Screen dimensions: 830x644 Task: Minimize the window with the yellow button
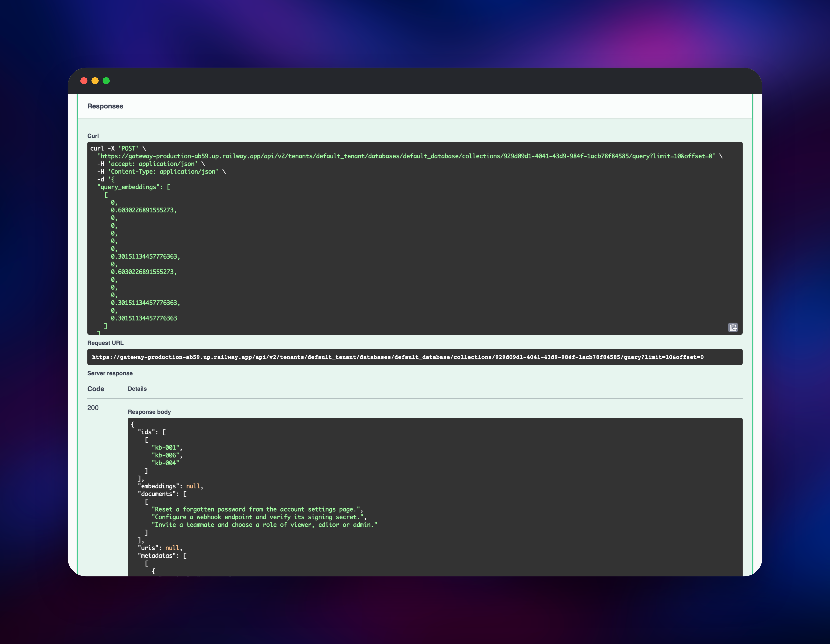coord(95,81)
